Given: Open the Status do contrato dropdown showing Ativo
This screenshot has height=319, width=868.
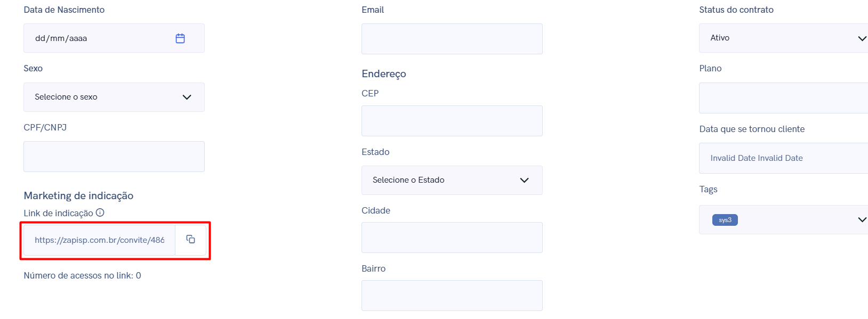Looking at the screenshot, I should (x=784, y=38).
